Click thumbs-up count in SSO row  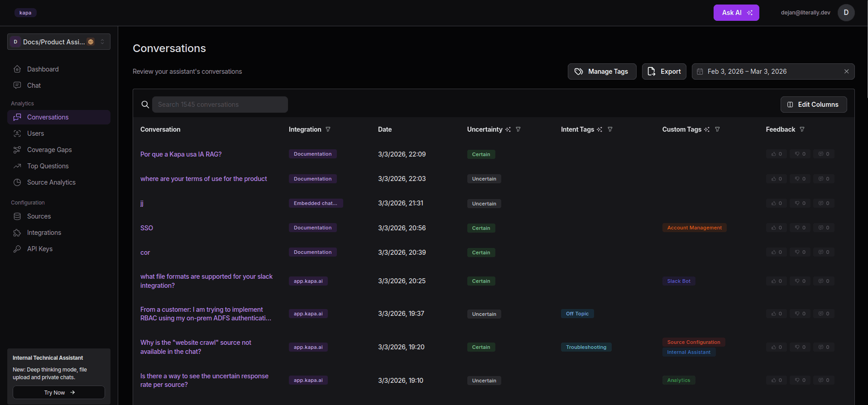(777, 228)
